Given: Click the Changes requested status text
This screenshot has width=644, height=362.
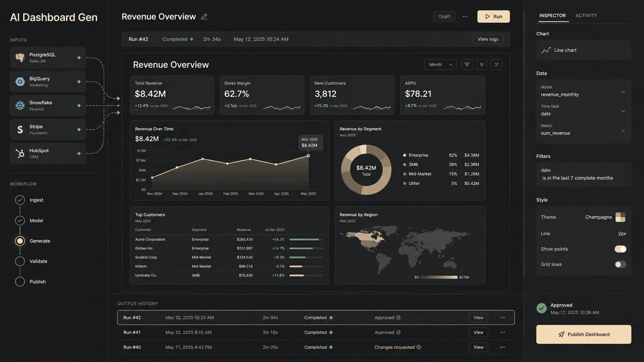Looking at the screenshot, I should click(x=394, y=347).
